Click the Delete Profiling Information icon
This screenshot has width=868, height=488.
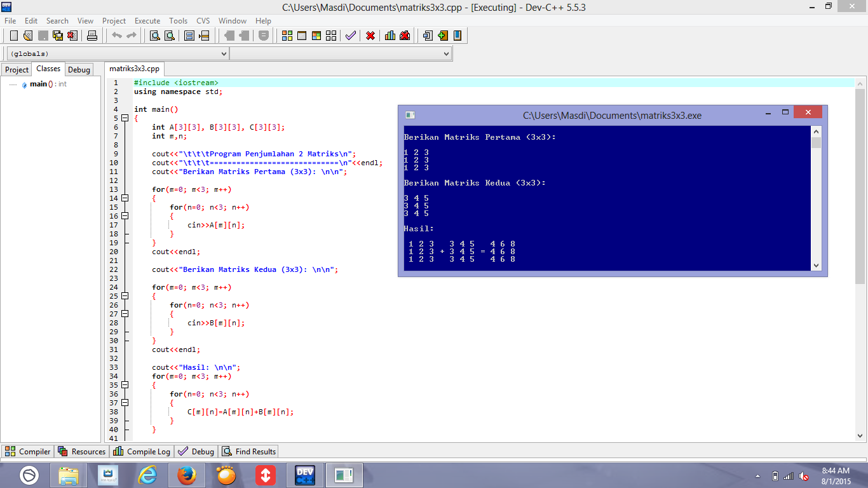405,36
